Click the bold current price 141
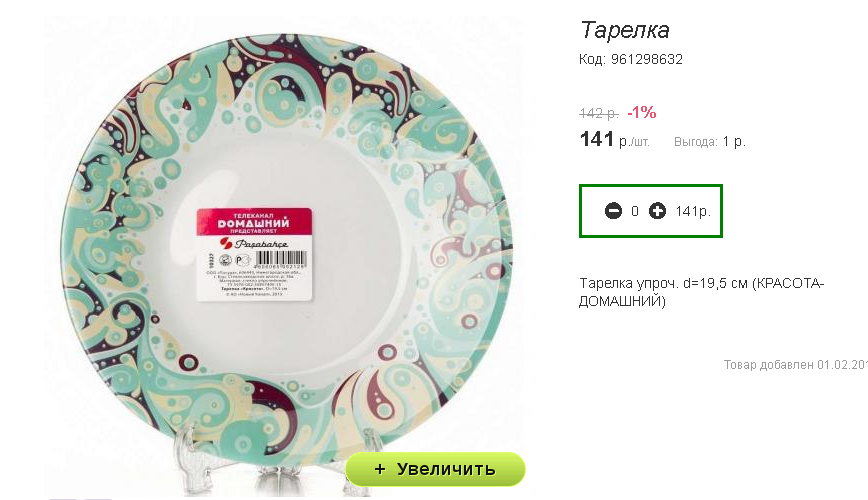Screen dimensions: 868x500 597,139
